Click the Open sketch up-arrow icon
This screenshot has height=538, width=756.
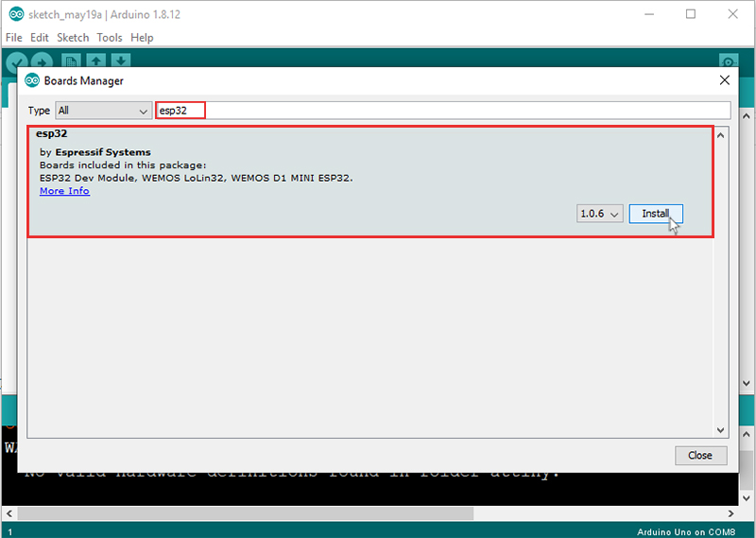[96, 61]
